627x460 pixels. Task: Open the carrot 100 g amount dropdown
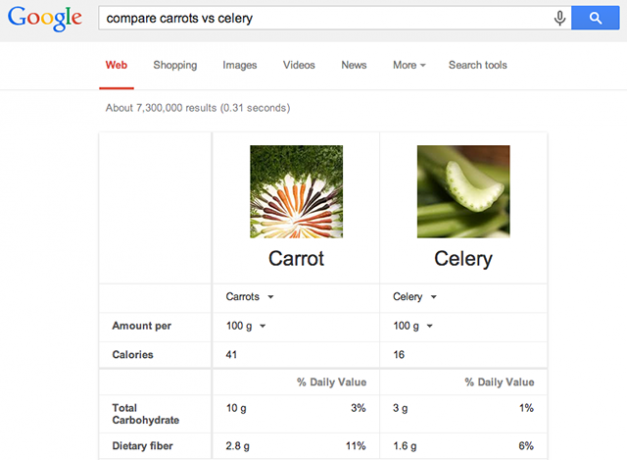(246, 326)
